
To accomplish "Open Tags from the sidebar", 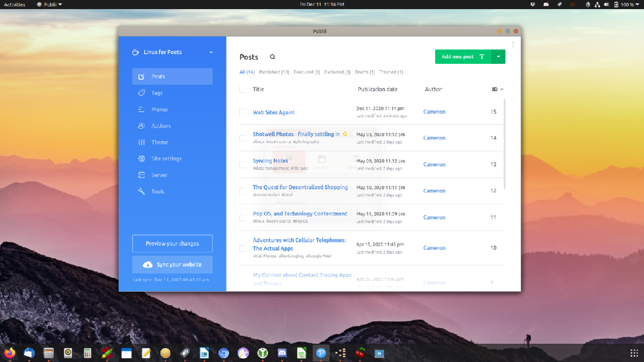I will coord(157,93).
